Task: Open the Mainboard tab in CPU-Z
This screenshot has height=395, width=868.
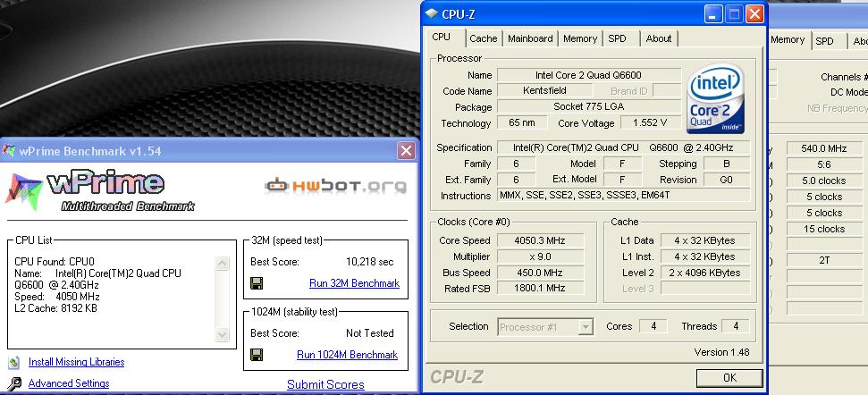Action: (x=530, y=38)
